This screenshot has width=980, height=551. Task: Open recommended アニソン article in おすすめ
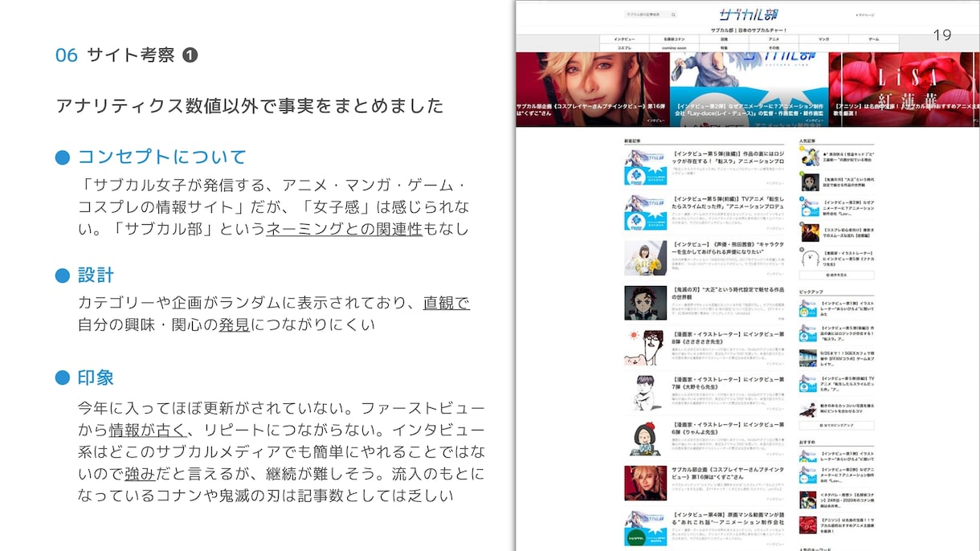[x=847, y=524]
